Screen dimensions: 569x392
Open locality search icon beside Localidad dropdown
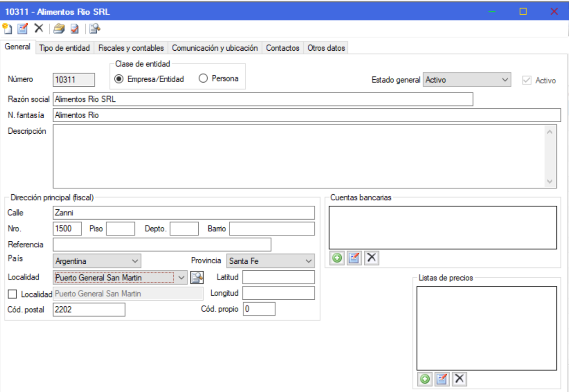coord(197,277)
